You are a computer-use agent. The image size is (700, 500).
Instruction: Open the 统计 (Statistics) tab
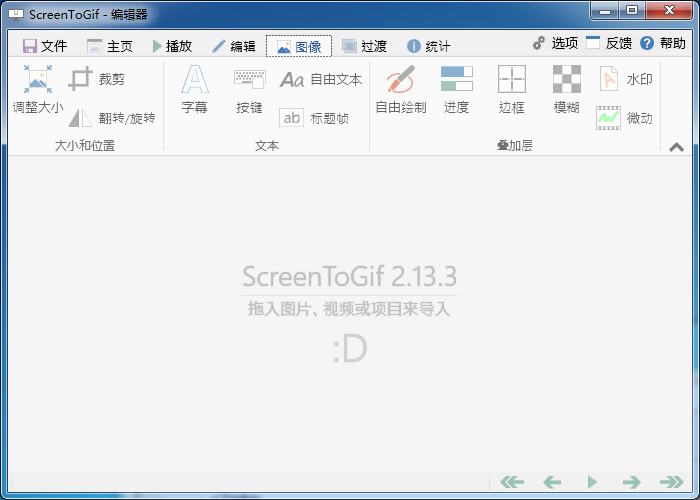pyautogui.click(x=429, y=46)
